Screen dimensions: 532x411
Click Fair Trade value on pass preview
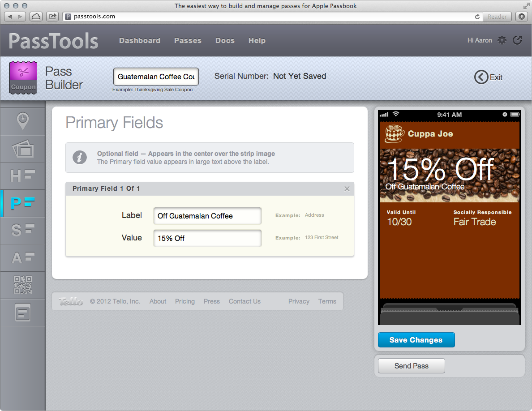475,222
